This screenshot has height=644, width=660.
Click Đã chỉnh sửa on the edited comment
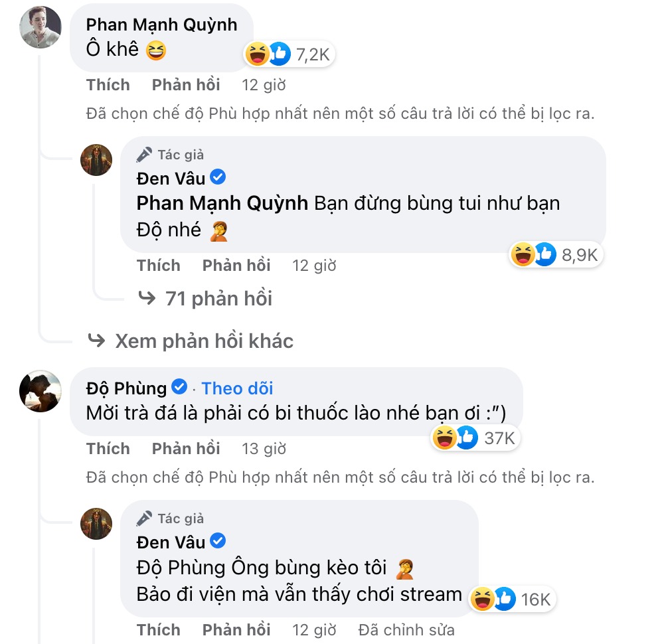tap(406, 629)
